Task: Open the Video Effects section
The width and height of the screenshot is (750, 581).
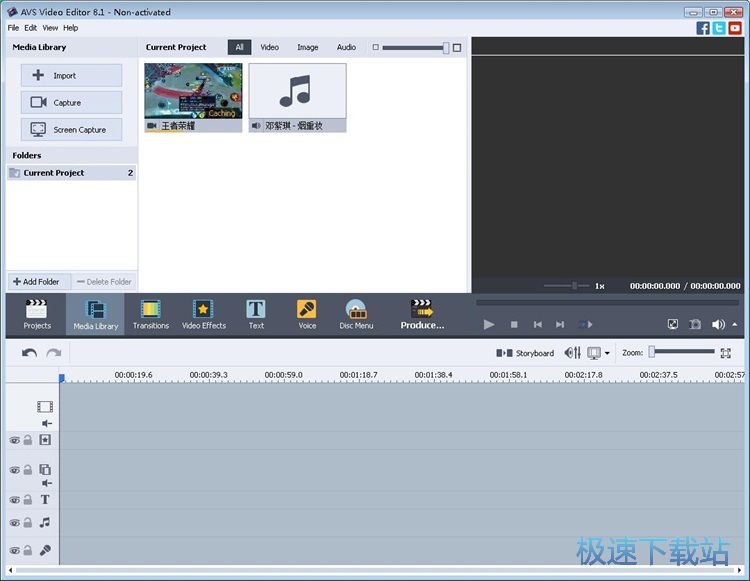Action: [203, 314]
